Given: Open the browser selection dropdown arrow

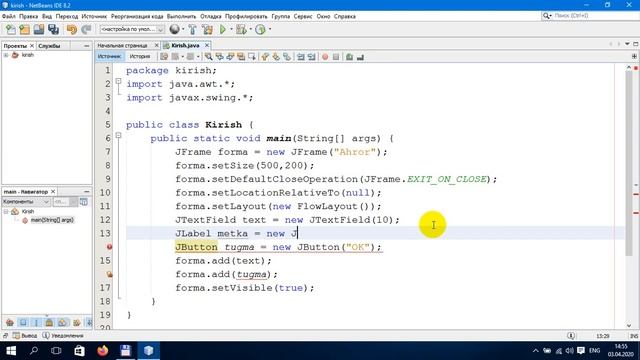Looking at the screenshot, I should click(183, 29).
